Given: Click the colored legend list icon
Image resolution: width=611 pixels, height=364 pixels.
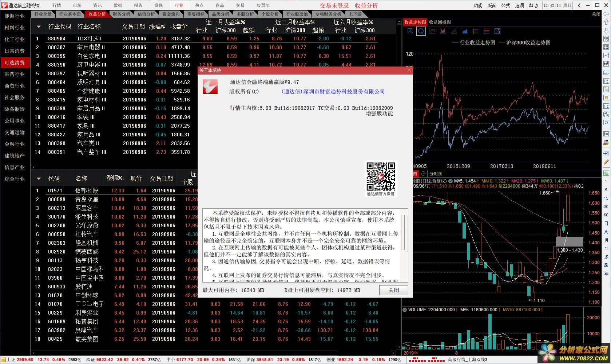Looking at the screenshot, I should [475, 31].
